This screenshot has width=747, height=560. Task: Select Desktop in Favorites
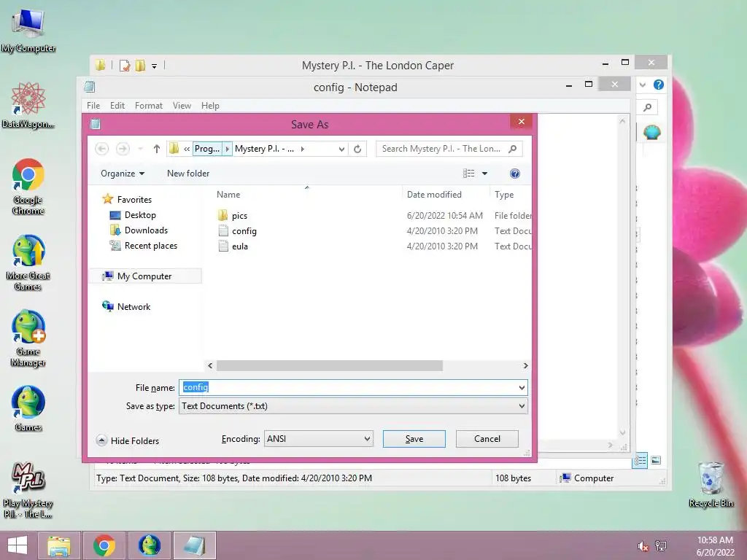click(x=133, y=215)
